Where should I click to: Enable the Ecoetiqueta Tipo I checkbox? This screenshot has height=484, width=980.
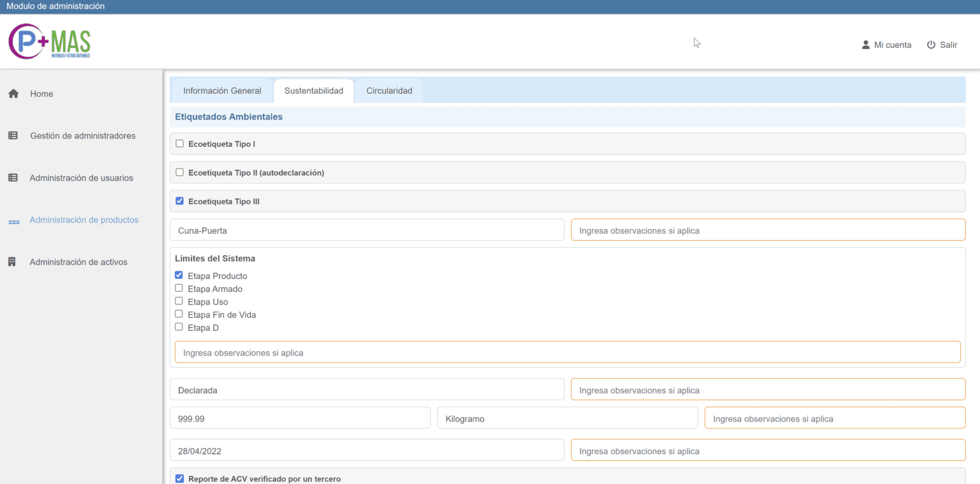click(179, 144)
